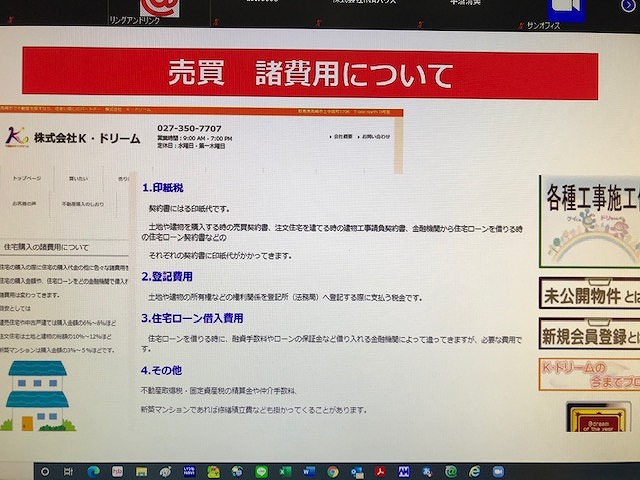Open the トップページ navigation item
640x480 pixels.
coord(27,178)
